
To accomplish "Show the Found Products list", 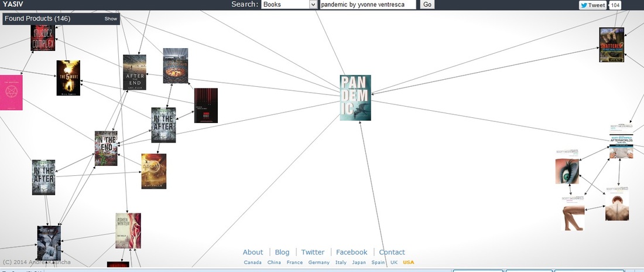I will tap(111, 19).
